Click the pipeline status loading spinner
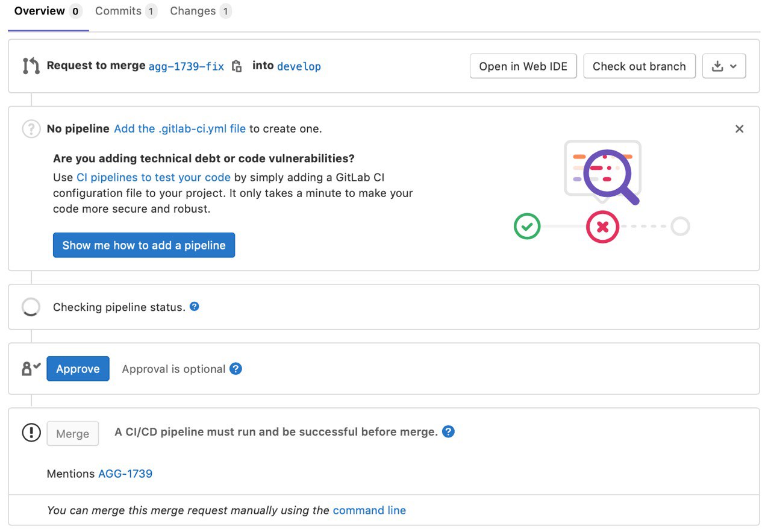771x532 pixels. (31, 307)
